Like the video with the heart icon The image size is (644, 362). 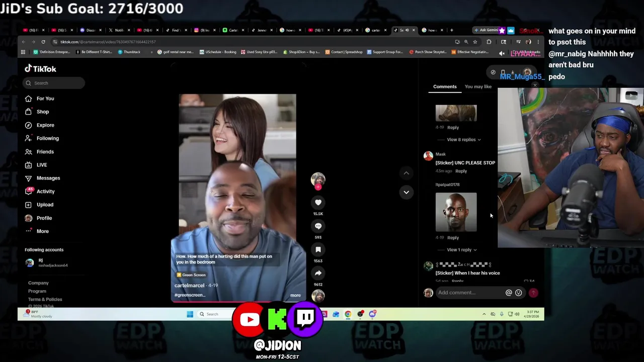point(318,202)
